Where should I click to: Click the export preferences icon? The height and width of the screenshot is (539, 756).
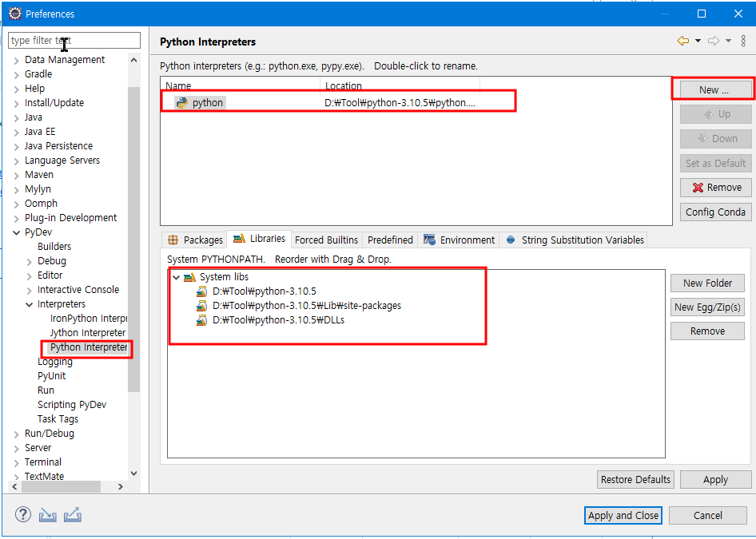pos(72,515)
